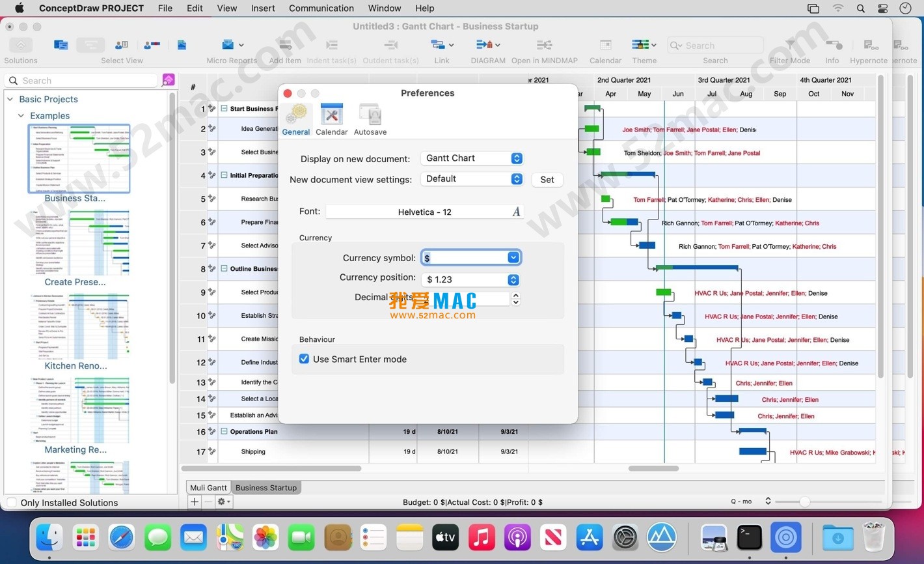The width and height of the screenshot is (924, 564).
Task: Click the pink solutions search filter icon
Action: tap(168, 80)
